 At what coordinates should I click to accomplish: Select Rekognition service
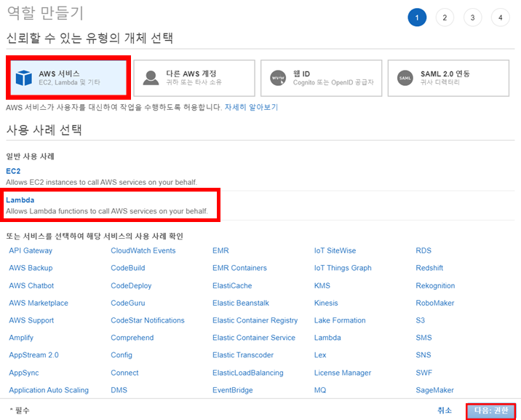click(x=435, y=285)
